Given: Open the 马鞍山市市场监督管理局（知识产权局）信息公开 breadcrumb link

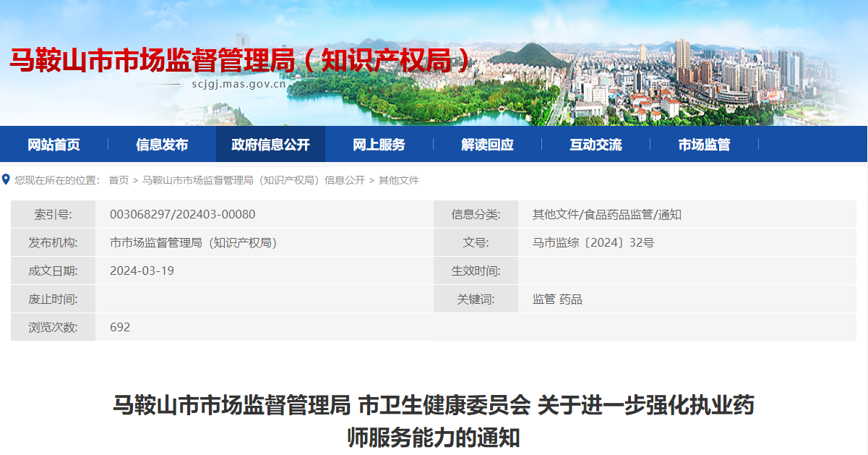Looking at the screenshot, I should tap(254, 180).
